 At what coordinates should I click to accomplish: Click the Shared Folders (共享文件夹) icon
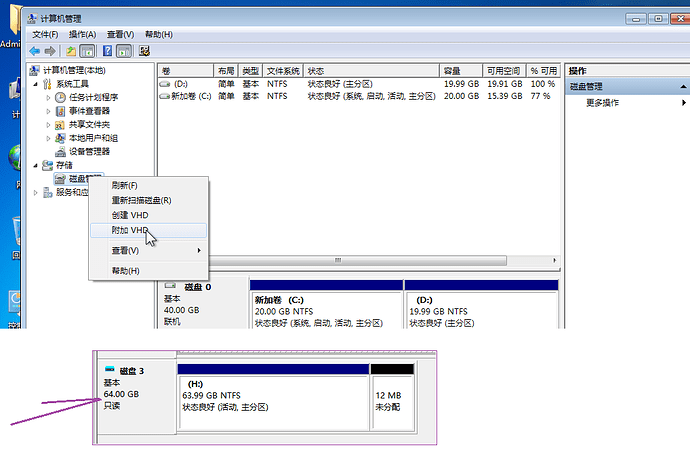point(61,125)
